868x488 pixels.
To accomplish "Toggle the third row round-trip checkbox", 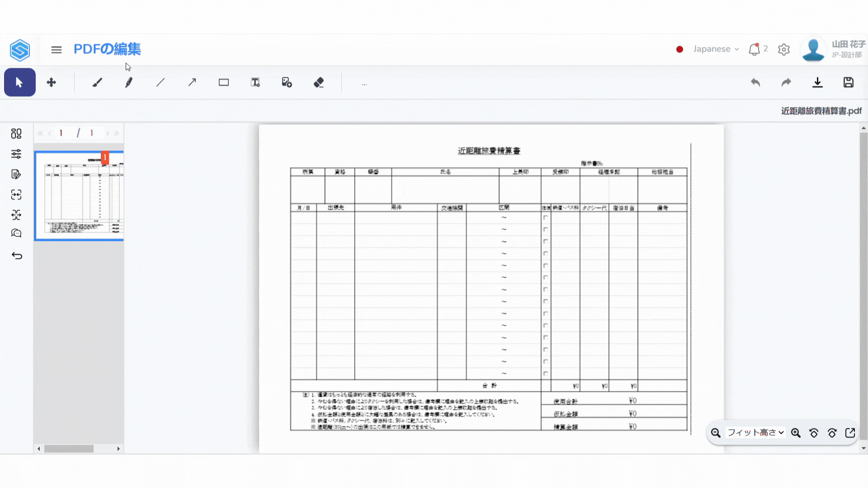I will click(x=546, y=241).
